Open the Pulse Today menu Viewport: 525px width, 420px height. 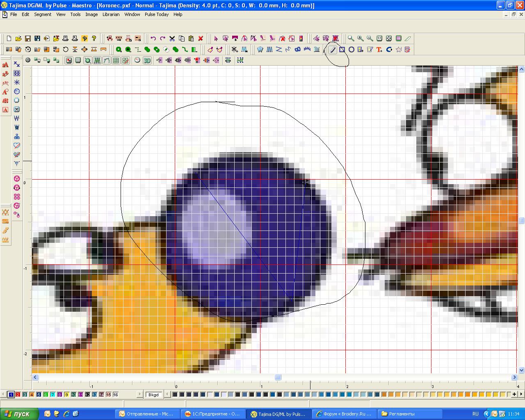tap(157, 14)
